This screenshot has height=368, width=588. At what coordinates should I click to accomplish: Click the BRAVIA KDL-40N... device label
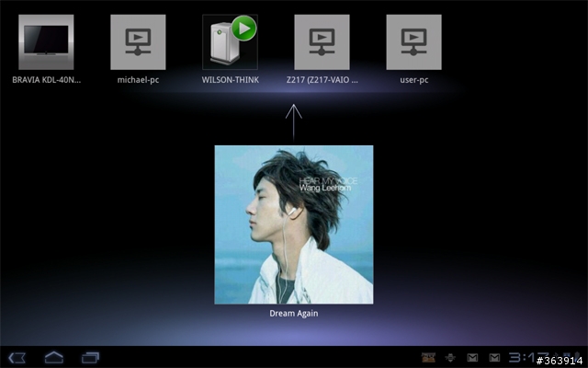[x=46, y=80]
